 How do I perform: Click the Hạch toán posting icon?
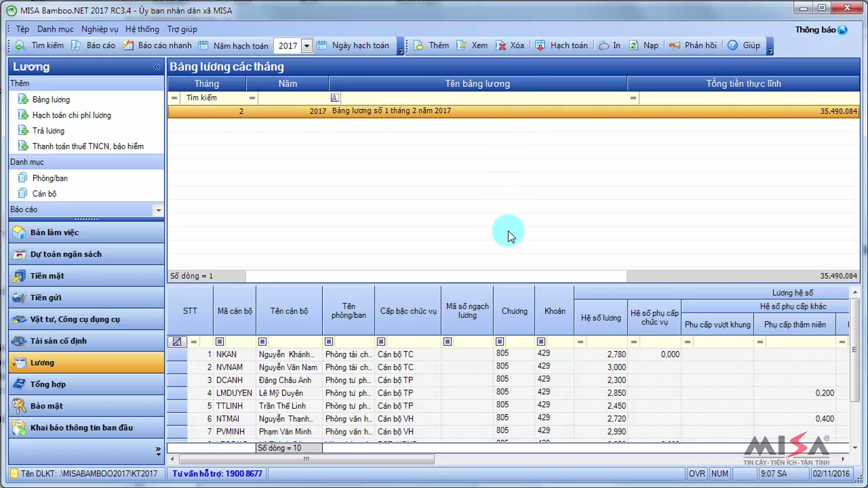(540, 46)
